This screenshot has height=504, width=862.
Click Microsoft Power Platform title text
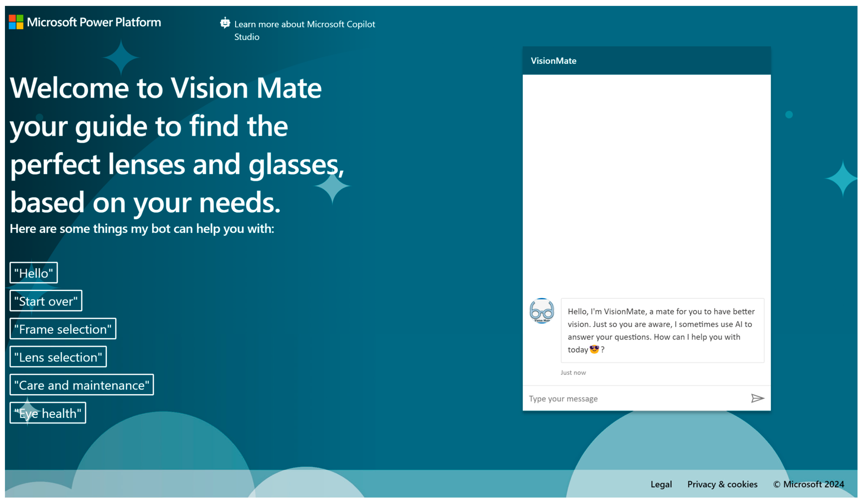(94, 22)
